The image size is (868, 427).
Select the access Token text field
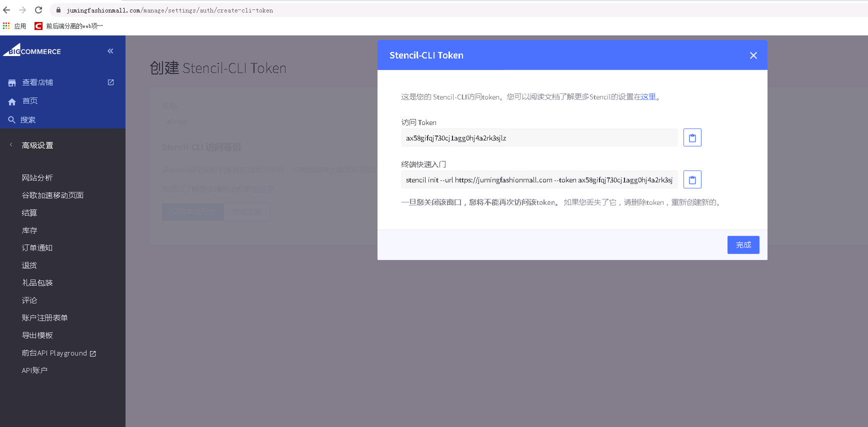pyautogui.click(x=539, y=138)
